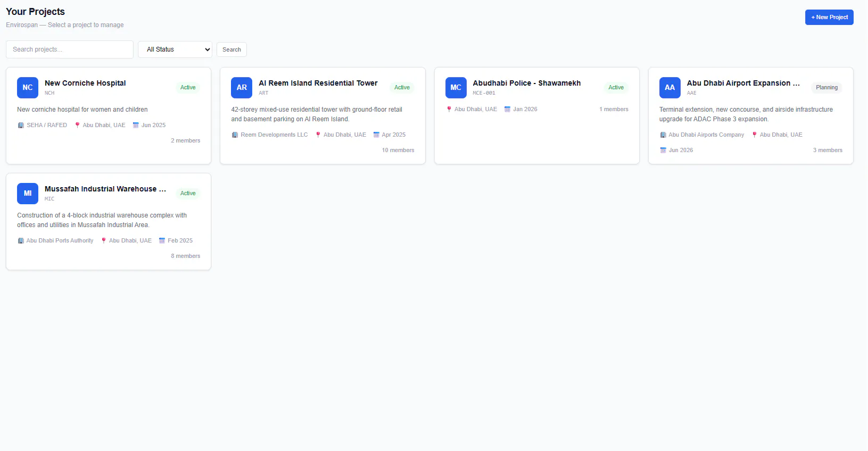
Task: Create a project with + New Project
Action: coord(829,17)
